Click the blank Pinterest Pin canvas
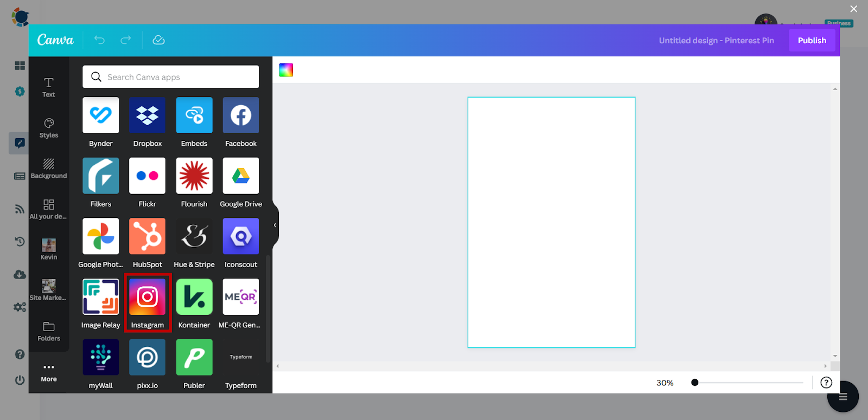This screenshot has height=420, width=868. (x=551, y=222)
